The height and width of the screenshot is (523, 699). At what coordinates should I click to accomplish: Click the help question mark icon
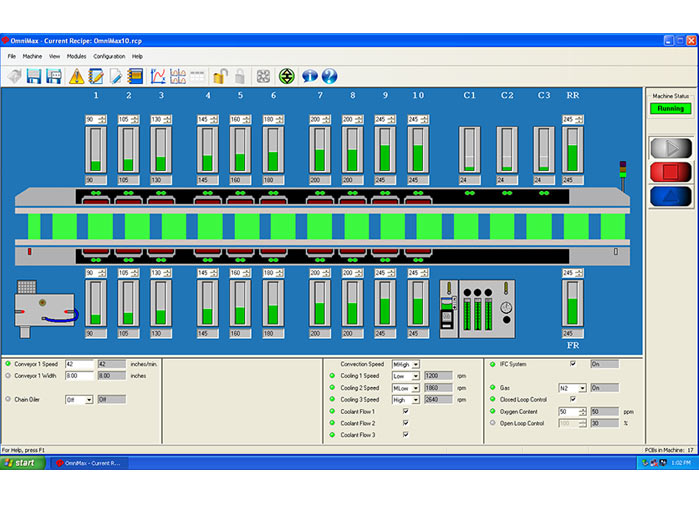329,76
